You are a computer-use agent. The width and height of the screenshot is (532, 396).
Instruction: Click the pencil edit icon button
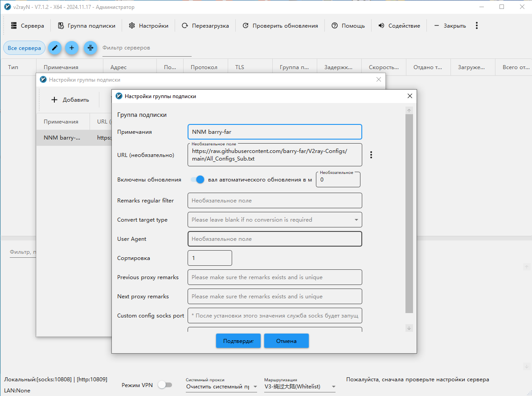click(55, 48)
